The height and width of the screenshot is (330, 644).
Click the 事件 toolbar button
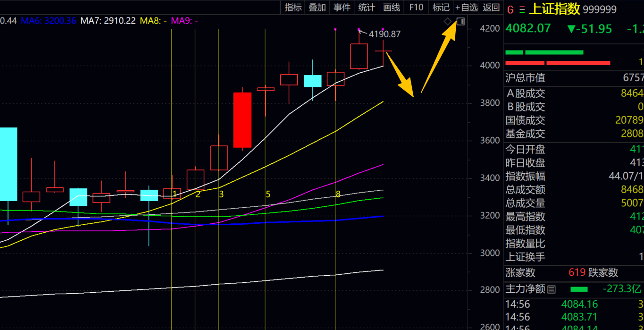click(342, 7)
